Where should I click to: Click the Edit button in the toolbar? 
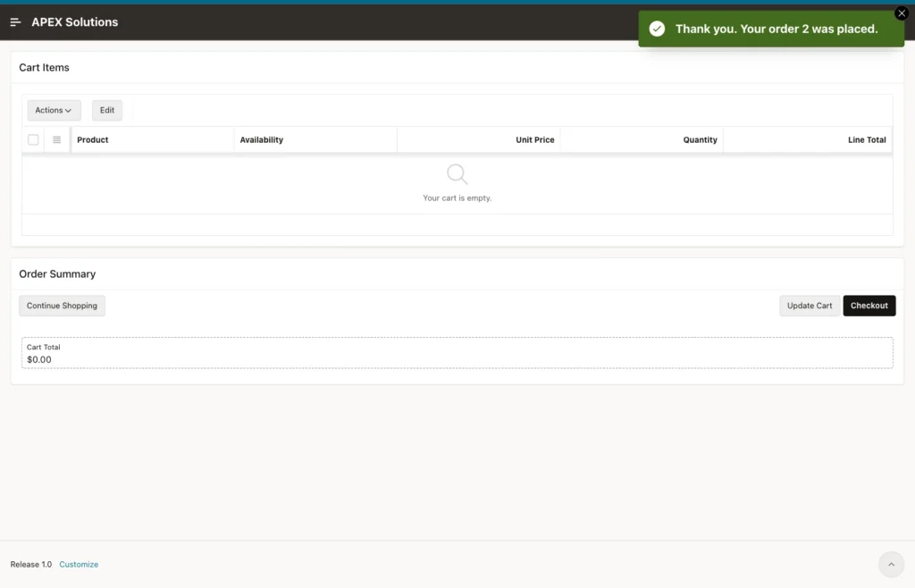coord(107,110)
